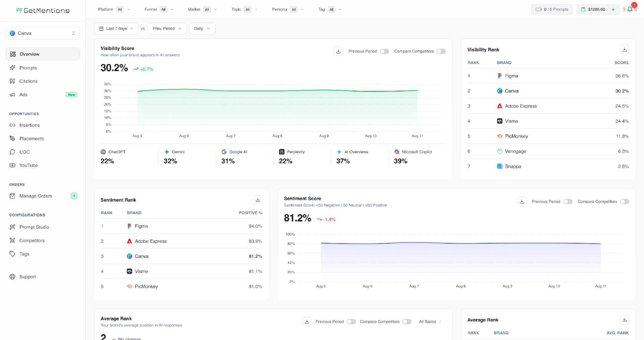Viewport: 644px width, 340px height.
Task: Toggle Compare Competitors in Visibility Score
Action: pos(441,51)
